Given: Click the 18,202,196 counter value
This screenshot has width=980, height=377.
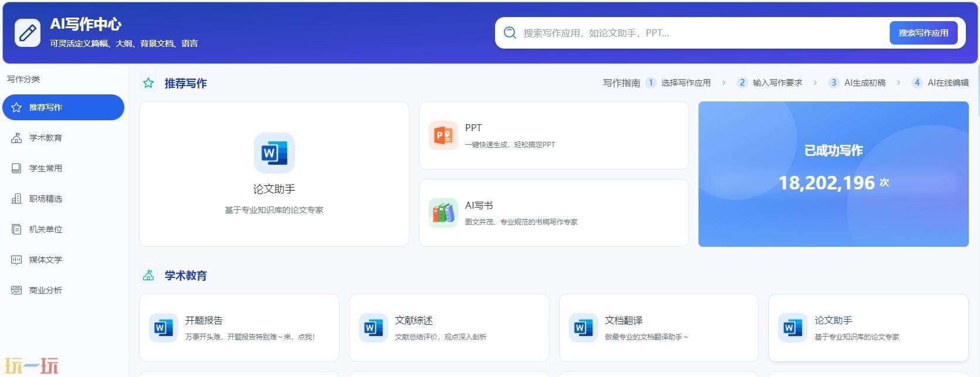Looking at the screenshot, I should [827, 183].
